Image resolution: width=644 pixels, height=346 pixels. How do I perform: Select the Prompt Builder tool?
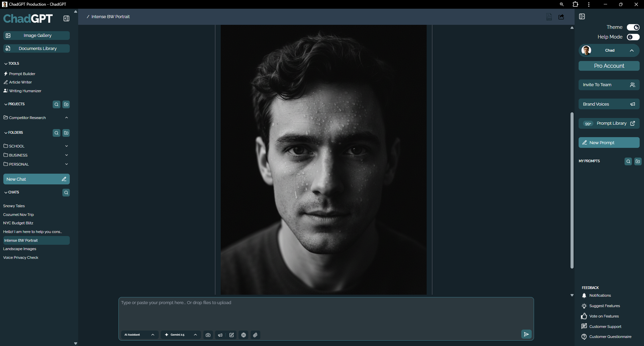tap(22, 73)
